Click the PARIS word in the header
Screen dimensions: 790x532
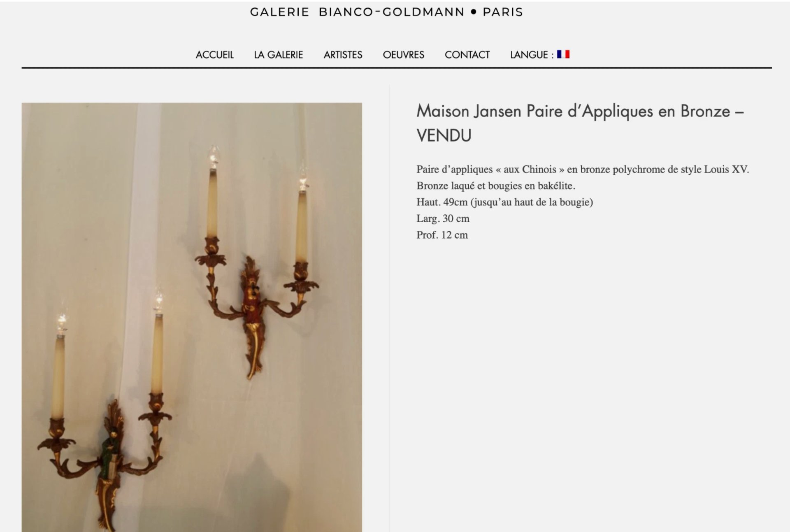[502, 12]
